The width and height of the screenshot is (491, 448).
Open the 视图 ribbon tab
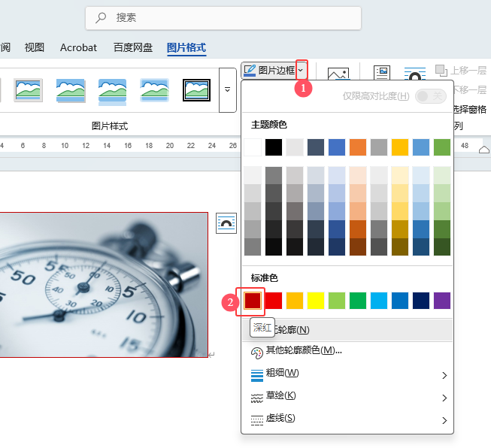pyautogui.click(x=35, y=47)
